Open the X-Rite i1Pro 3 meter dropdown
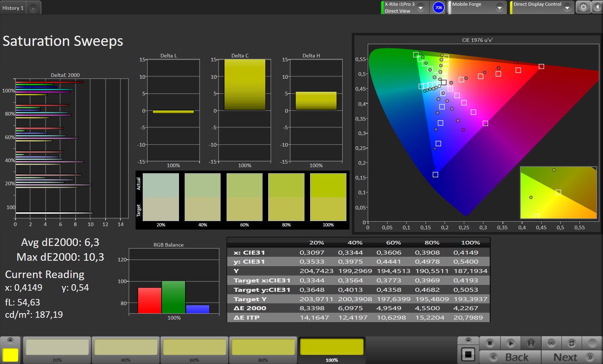The image size is (603, 364). (x=421, y=8)
